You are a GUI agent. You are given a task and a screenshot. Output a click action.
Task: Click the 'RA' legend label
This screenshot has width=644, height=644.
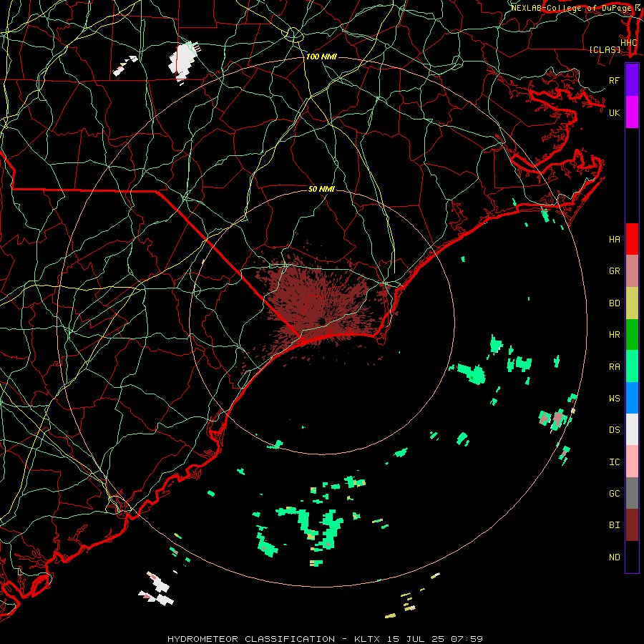click(x=614, y=367)
